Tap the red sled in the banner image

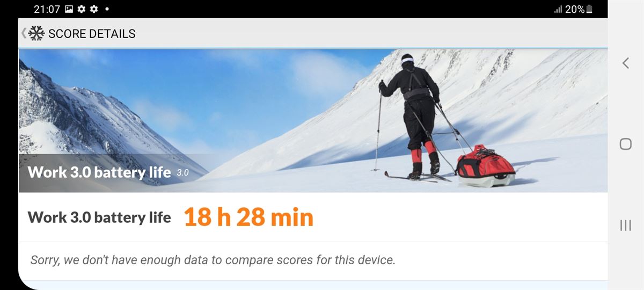coord(486,165)
